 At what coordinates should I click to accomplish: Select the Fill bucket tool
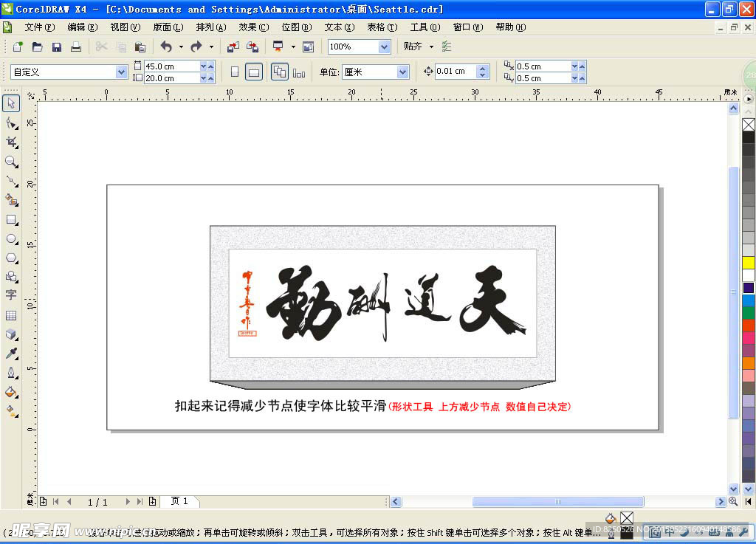pos(11,392)
